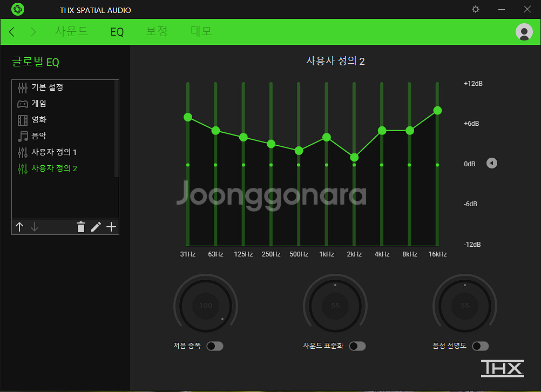Click the 31Hz EQ slider handle
Image resolution: width=541 pixels, height=392 pixels.
(x=188, y=117)
